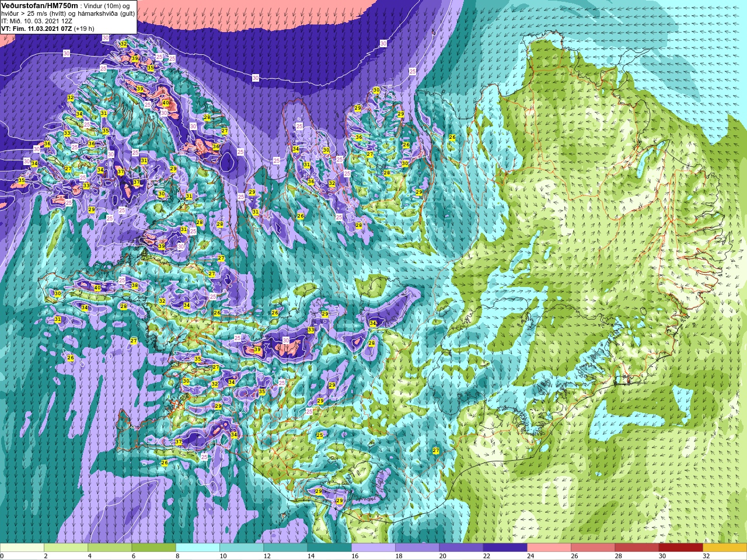Click the lavender swatch for 16 to 18
The height and width of the screenshot is (560, 747).
[x=373, y=548]
